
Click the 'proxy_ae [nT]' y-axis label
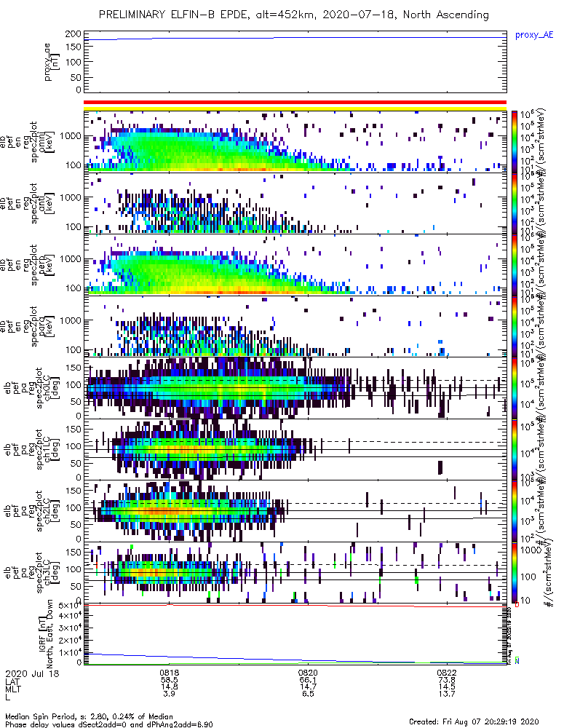click(x=52, y=62)
